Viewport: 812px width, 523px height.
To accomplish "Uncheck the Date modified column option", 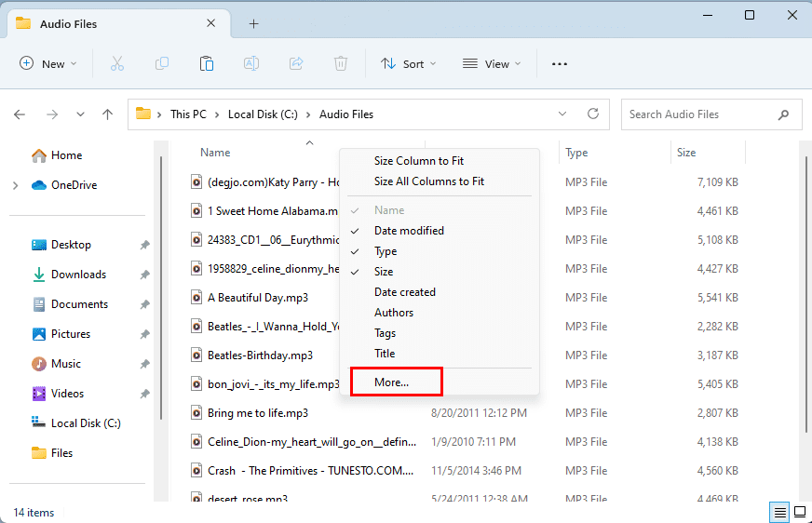I will click(409, 231).
